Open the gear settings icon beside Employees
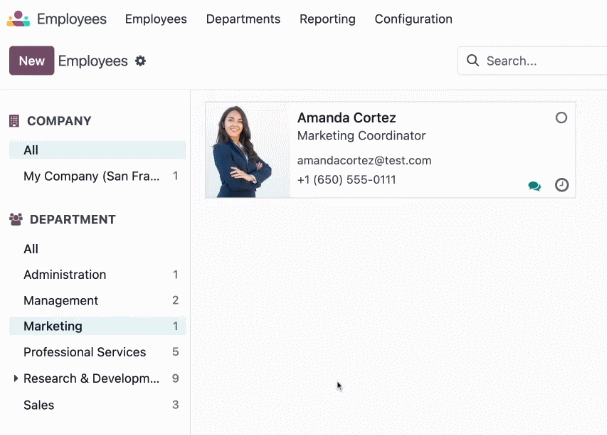Image resolution: width=607 pixels, height=435 pixels. (x=140, y=61)
